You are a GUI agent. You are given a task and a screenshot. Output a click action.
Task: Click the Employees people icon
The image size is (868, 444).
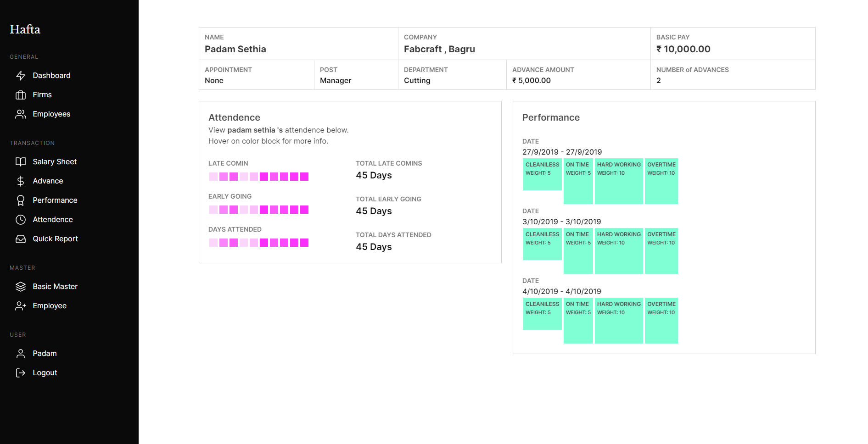click(x=21, y=114)
